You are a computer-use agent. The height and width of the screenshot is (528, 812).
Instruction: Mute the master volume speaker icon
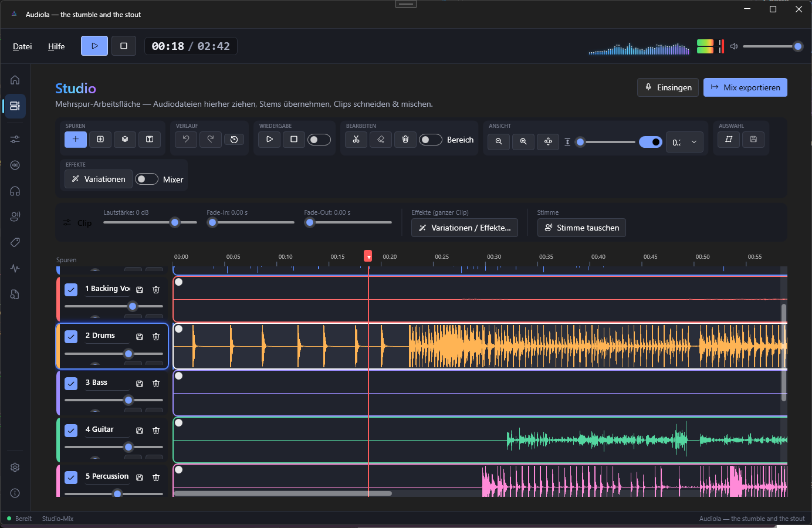[734, 46]
